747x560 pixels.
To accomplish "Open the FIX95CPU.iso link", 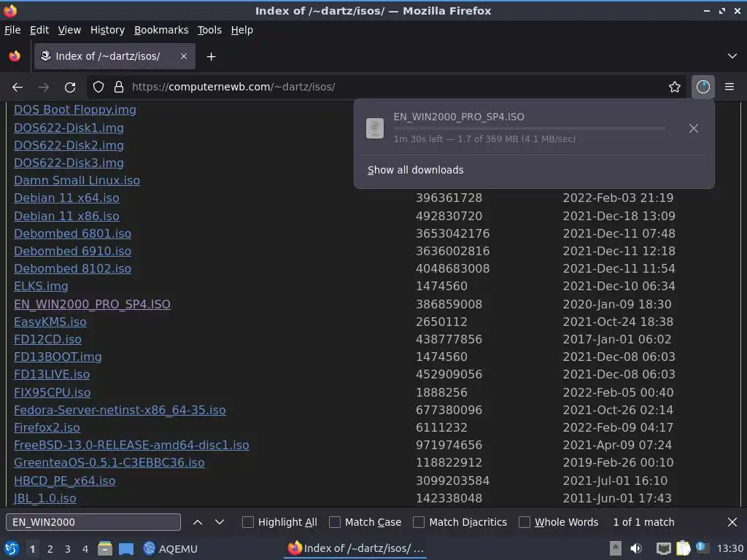I will coord(52,392).
